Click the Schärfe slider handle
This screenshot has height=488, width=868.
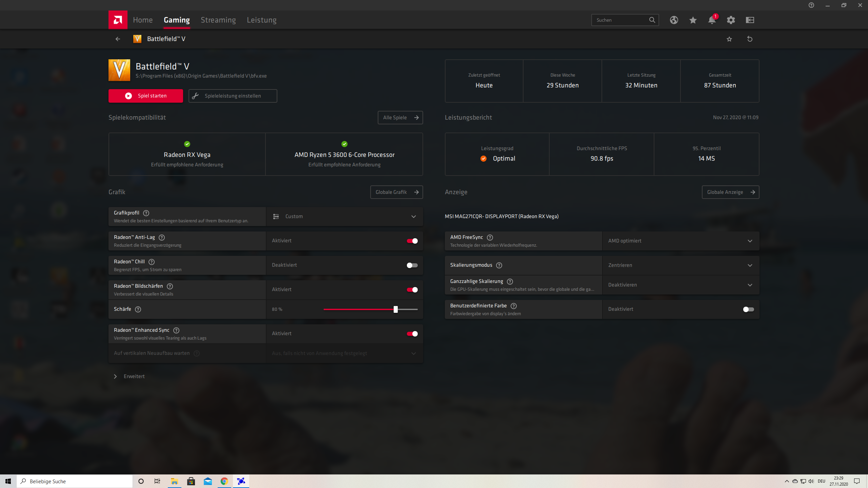pyautogui.click(x=395, y=309)
